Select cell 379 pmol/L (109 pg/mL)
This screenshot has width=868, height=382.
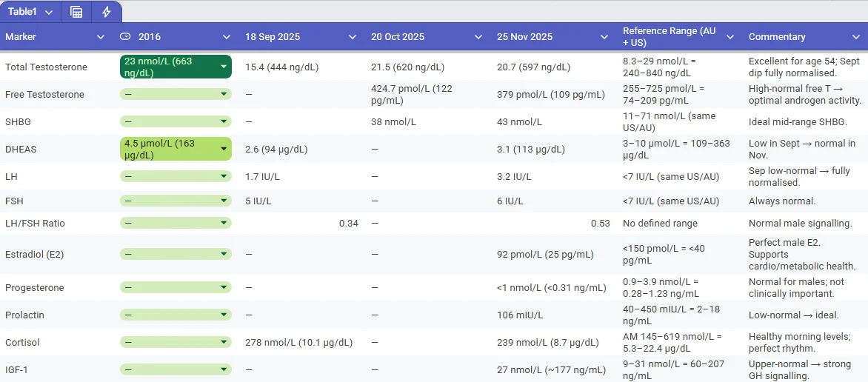[551, 94]
